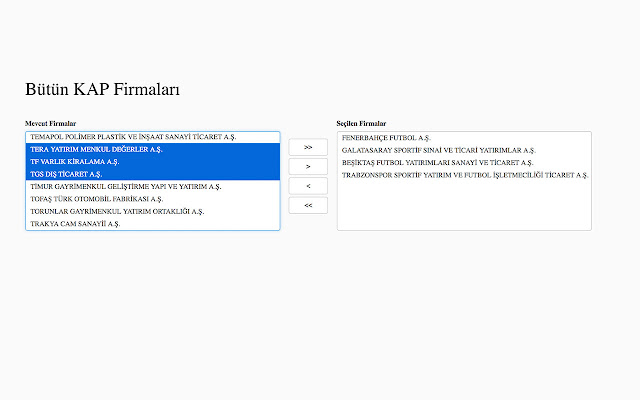
Task: Select TEMAPOL POLİMER PLASTİK VE İNŞAAT SANAYİ
Action: (153, 137)
